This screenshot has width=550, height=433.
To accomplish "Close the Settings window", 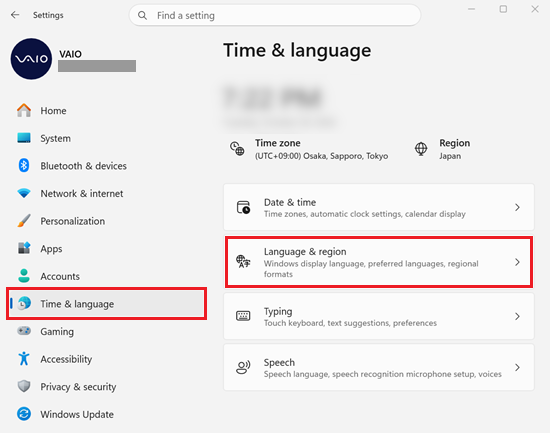I will (x=535, y=9).
